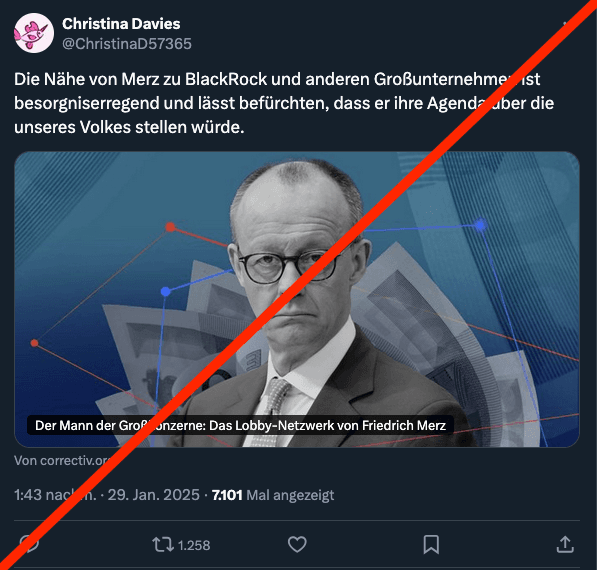The image size is (597, 570).
Task: Show the 1.258 reposts count
Action: click(x=194, y=545)
